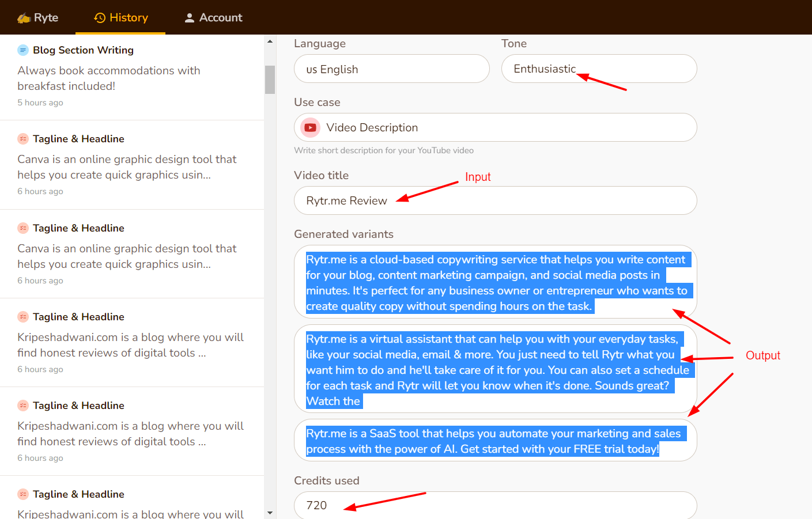812x519 pixels.
Task: Click the Ryte logo icon
Action: pos(24,18)
